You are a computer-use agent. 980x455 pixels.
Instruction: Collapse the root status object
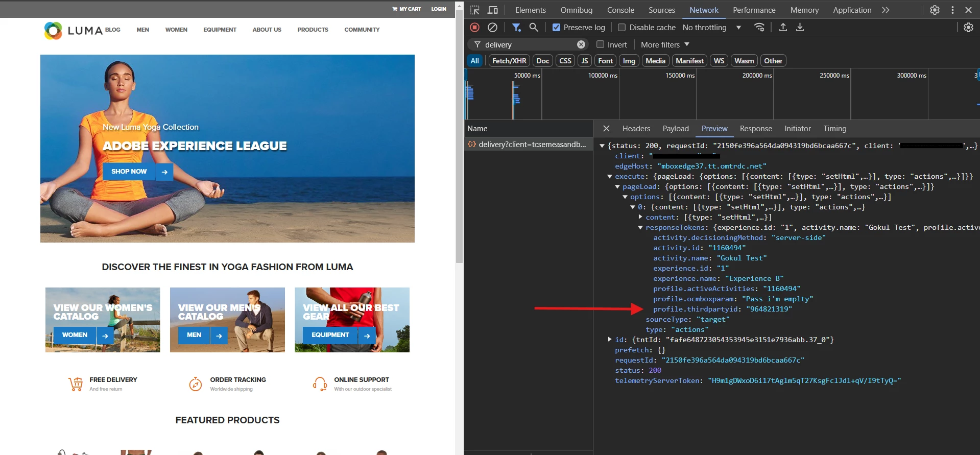602,146
